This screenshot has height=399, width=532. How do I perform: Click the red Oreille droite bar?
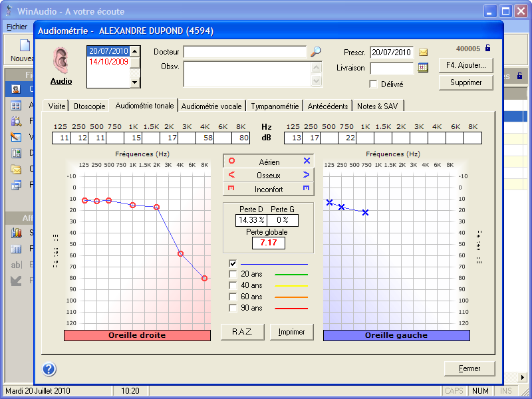point(137,335)
